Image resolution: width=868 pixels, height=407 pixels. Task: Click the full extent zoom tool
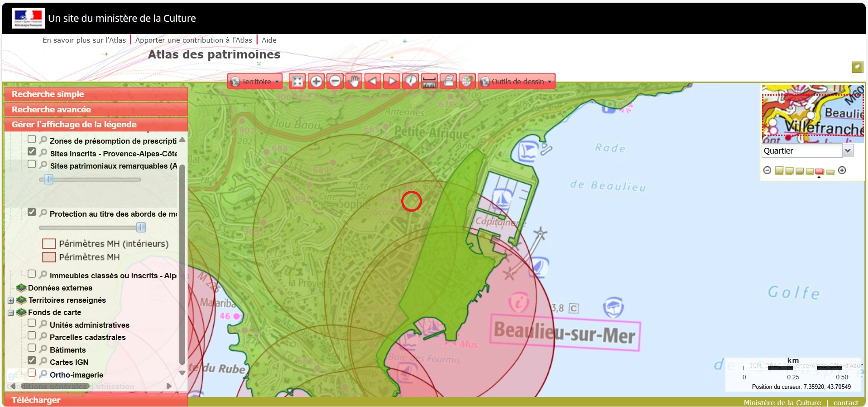pos(297,82)
